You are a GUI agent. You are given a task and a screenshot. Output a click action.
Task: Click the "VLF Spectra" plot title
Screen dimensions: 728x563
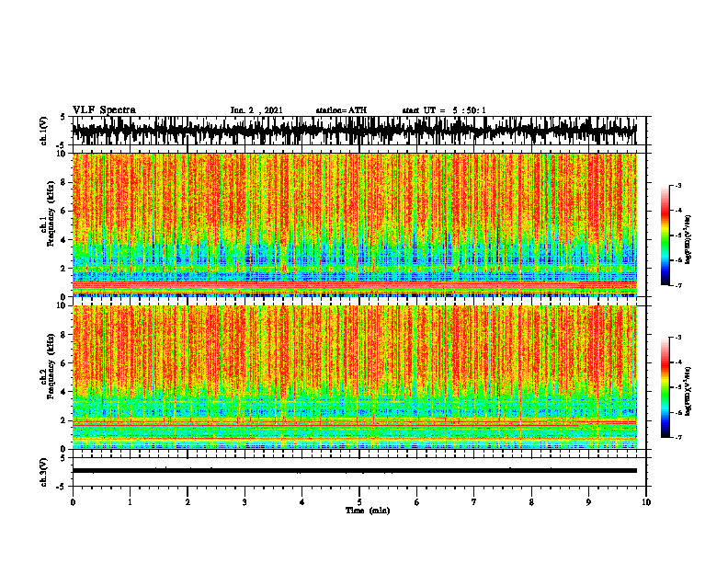(x=104, y=110)
